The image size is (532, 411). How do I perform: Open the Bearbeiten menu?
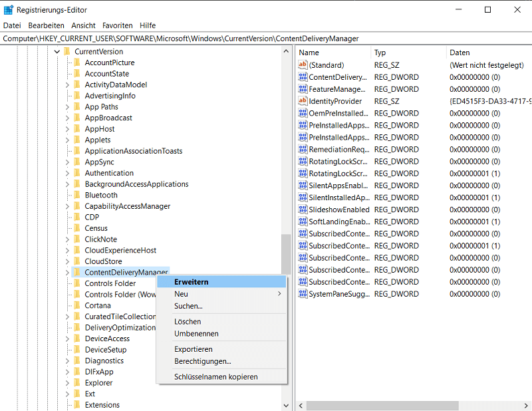[x=46, y=25]
